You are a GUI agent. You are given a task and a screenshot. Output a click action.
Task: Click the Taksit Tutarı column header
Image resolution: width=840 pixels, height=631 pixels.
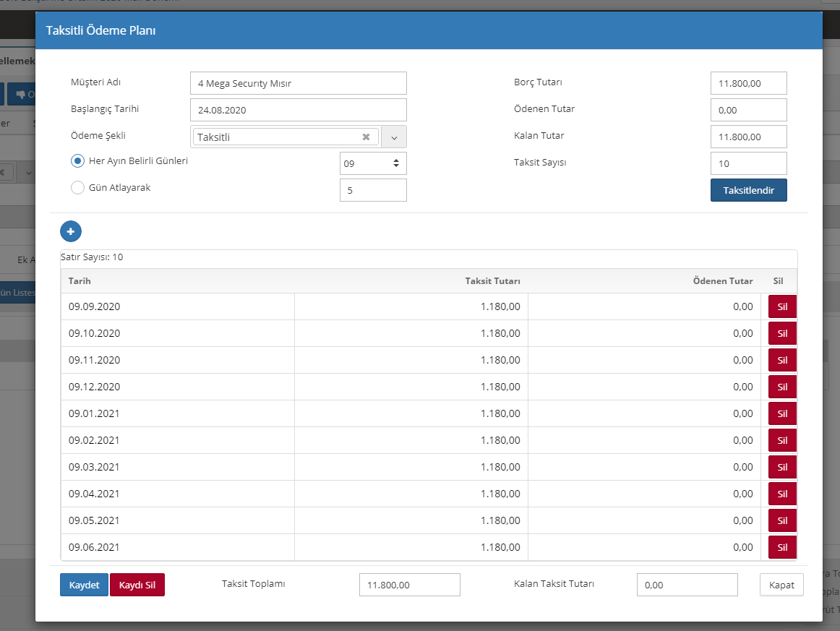pyautogui.click(x=492, y=281)
